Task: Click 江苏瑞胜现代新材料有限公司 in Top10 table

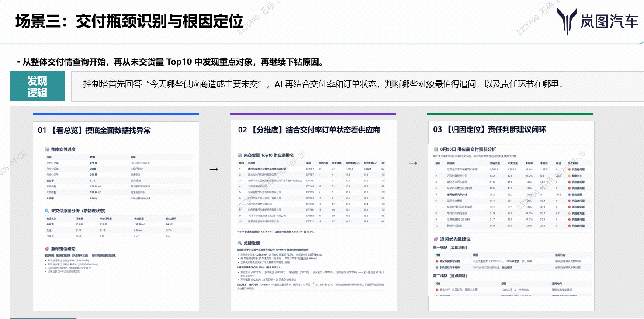Action: [x=263, y=222]
